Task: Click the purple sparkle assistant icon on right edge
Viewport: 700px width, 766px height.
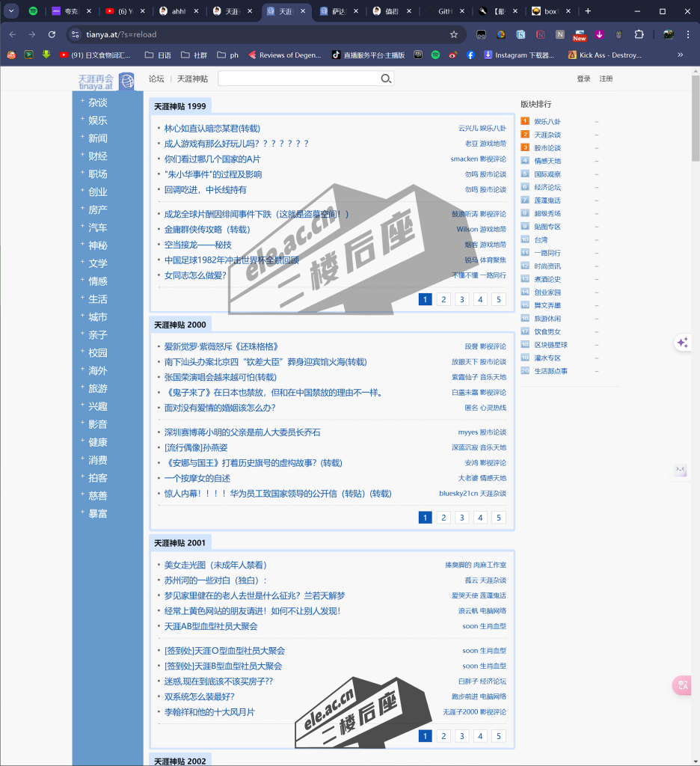Action: coord(683,342)
